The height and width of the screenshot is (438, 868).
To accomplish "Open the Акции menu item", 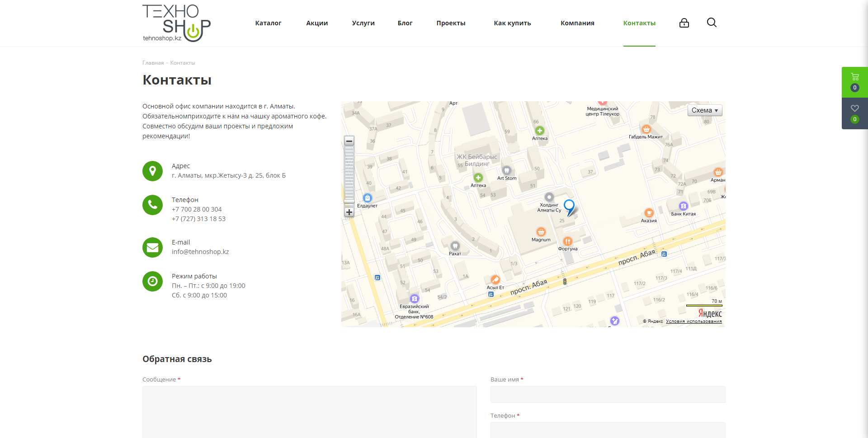I will 317,23.
